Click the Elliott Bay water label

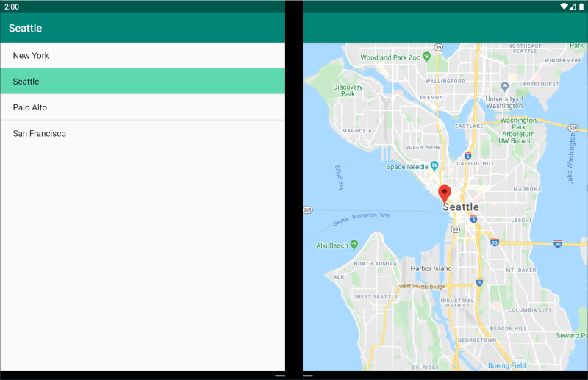point(339,178)
